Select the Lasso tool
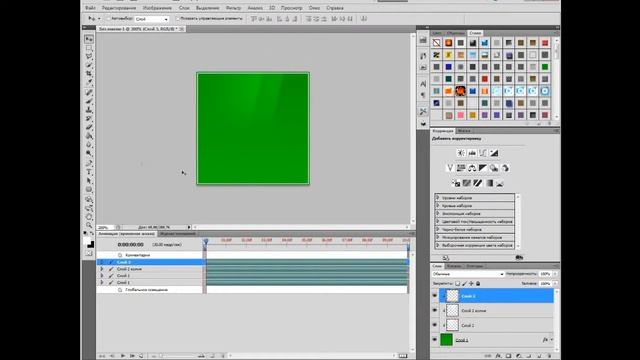 [89, 56]
